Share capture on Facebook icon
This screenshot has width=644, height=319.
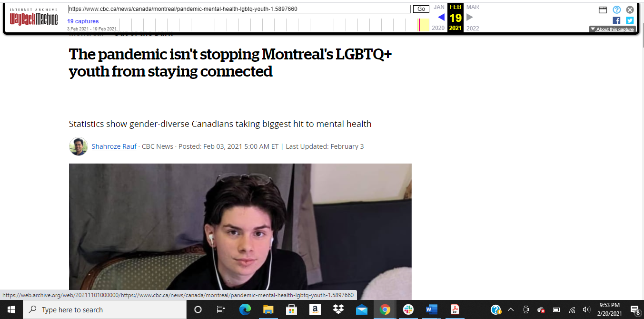click(x=616, y=20)
